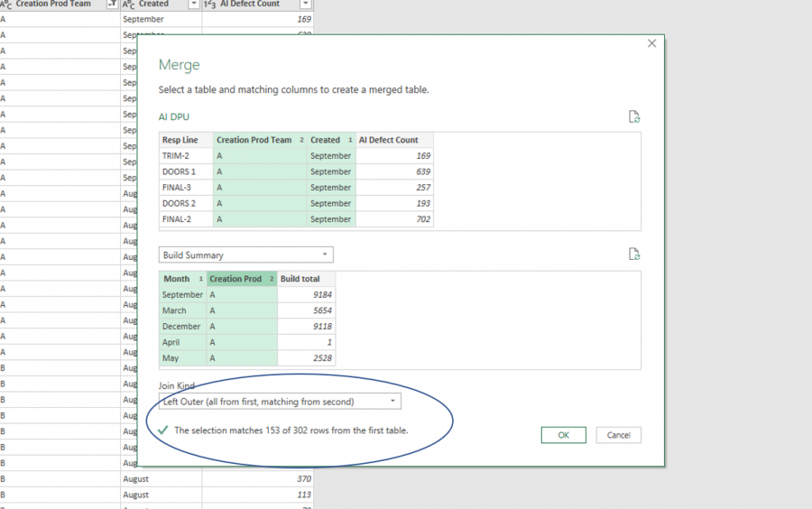Click the OK button in Merge dialog
Viewport: 812px width, 509px height.
click(x=563, y=435)
